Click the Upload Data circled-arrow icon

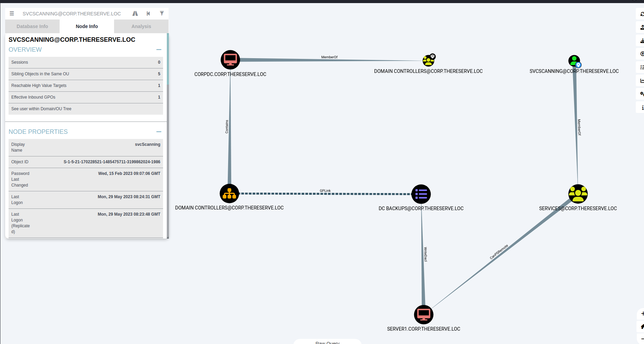point(642,54)
